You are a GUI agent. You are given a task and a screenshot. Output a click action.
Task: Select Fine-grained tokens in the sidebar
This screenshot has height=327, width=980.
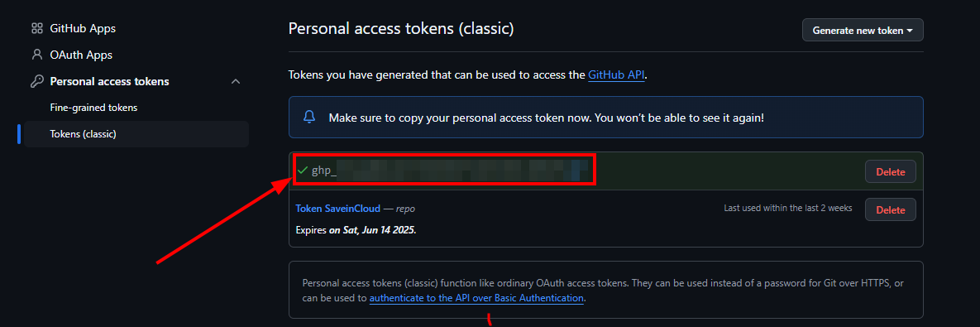click(93, 108)
